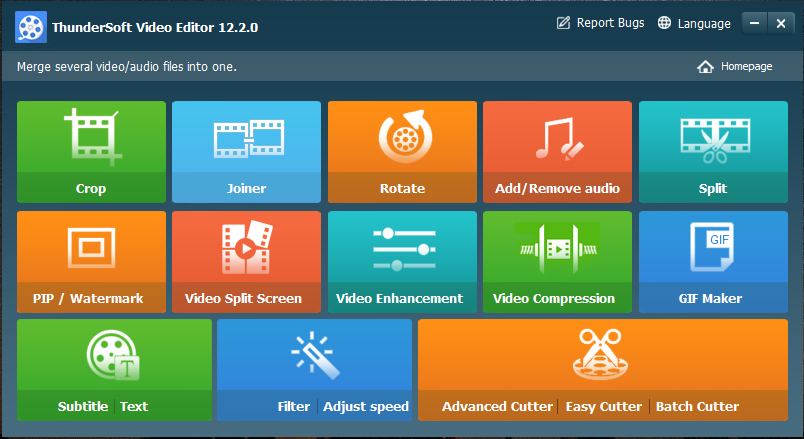The image size is (804, 439).
Task: Open the GIF Maker file icon
Action: [712, 247]
